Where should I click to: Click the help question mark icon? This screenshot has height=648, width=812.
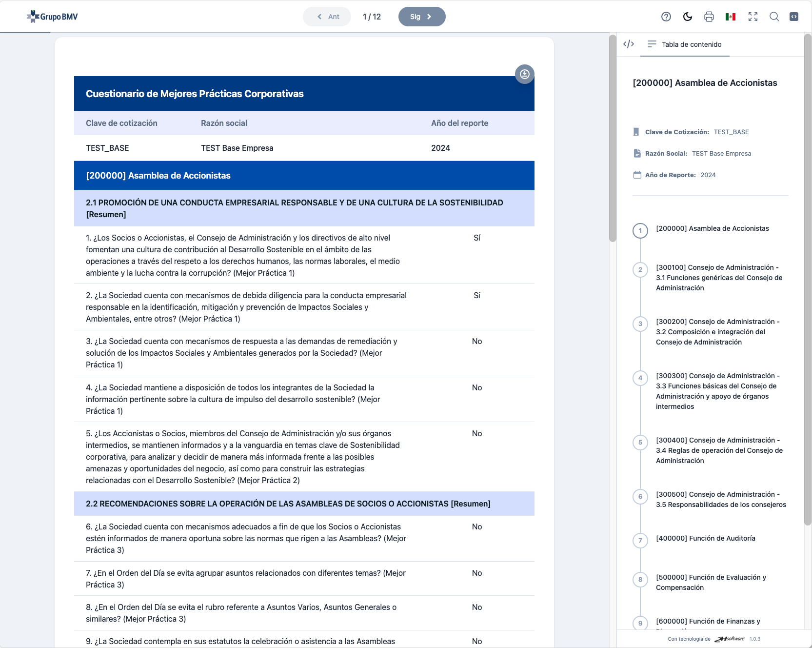tap(666, 16)
